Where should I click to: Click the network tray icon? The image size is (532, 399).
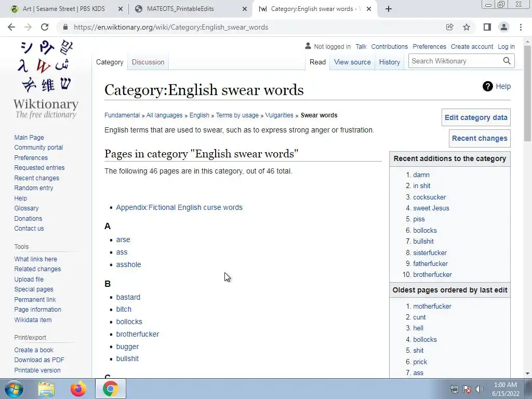coord(454,389)
